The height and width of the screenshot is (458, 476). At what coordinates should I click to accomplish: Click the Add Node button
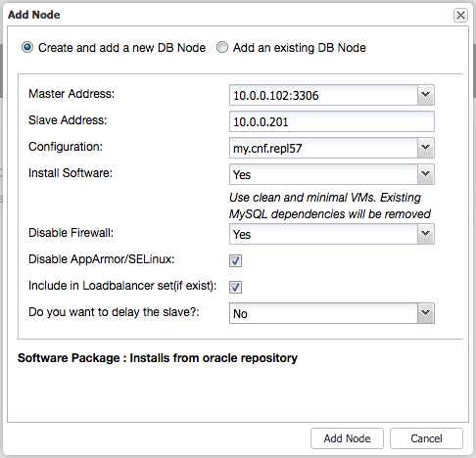(347, 438)
